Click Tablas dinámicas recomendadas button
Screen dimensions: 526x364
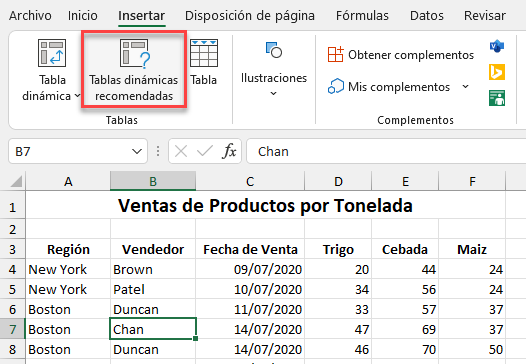[x=134, y=70]
